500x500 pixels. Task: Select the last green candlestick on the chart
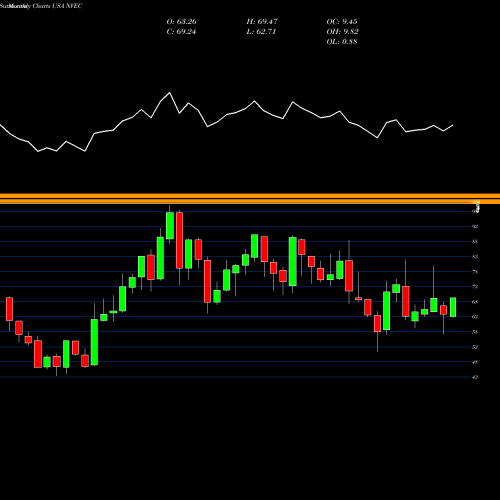[x=453, y=307]
